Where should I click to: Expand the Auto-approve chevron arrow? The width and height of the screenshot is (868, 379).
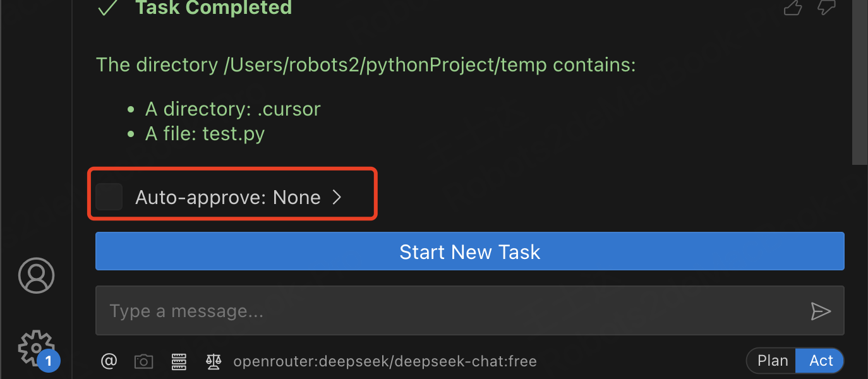click(x=337, y=197)
